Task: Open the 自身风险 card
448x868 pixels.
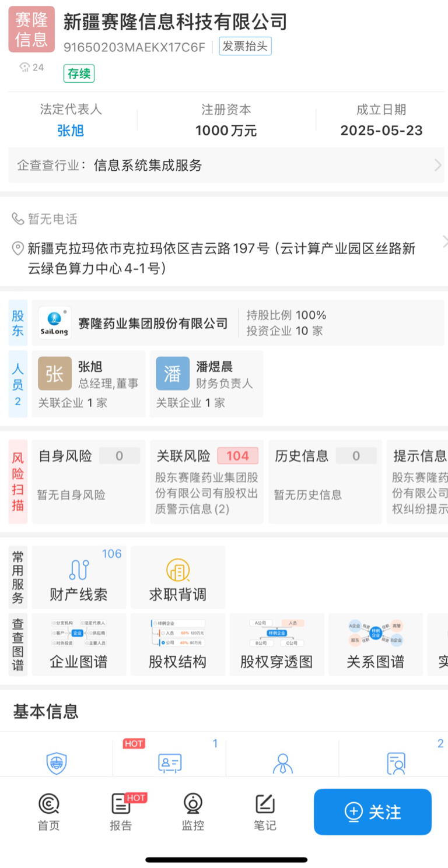Action: (x=88, y=482)
